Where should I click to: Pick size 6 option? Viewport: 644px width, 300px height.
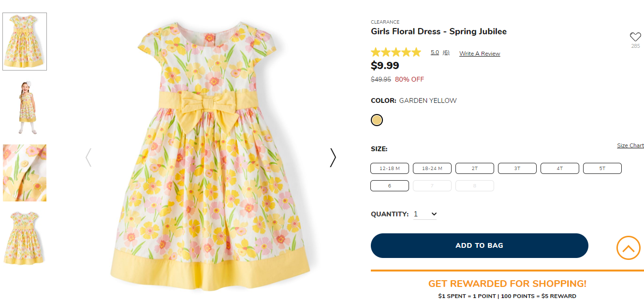click(x=390, y=186)
